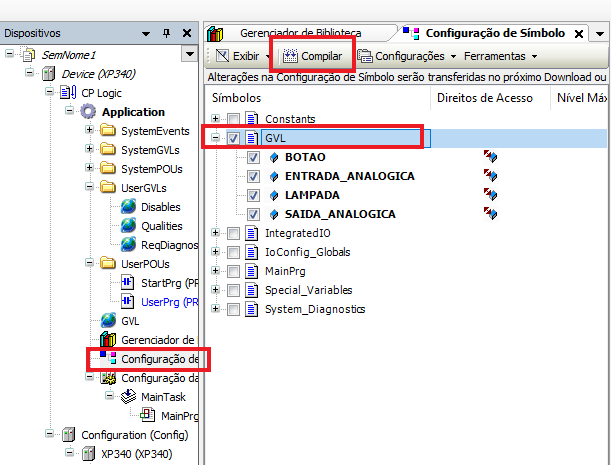Select the GVL globe icon in device tree
The width and height of the screenshot is (611, 465).
click(x=108, y=321)
